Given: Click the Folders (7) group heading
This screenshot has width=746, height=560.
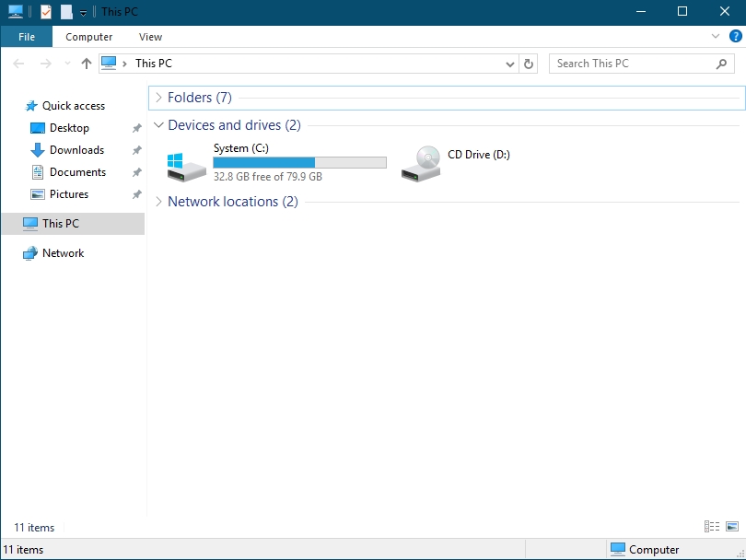Looking at the screenshot, I should coord(200,98).
